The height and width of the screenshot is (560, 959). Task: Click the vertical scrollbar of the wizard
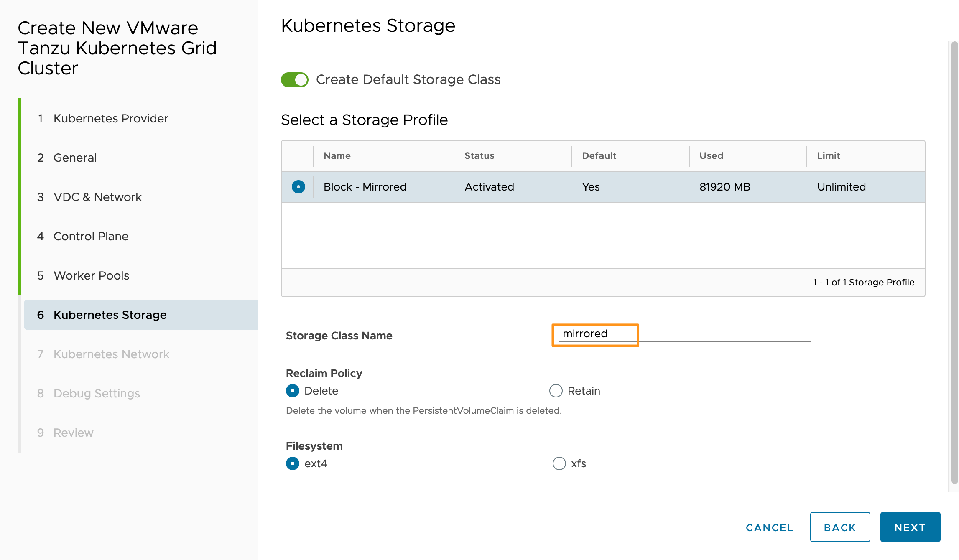(954, 263)
